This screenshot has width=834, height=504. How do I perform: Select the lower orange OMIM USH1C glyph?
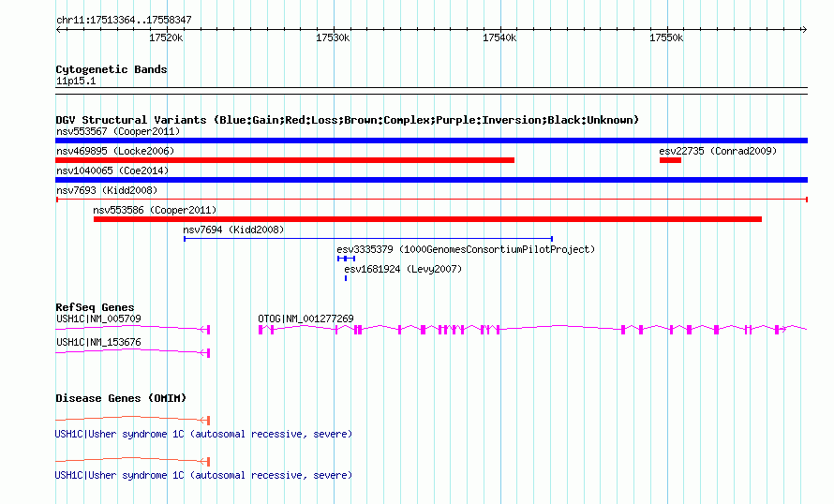point(133,460)
